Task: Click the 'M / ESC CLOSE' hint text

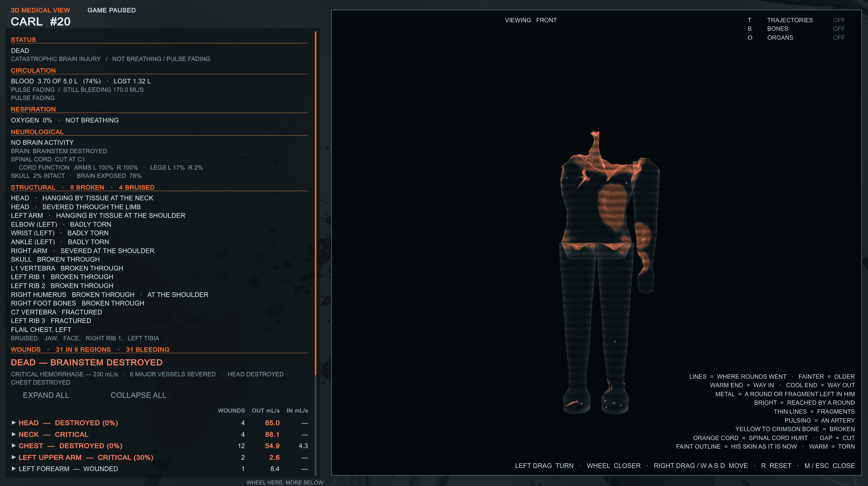Action: 829,466
